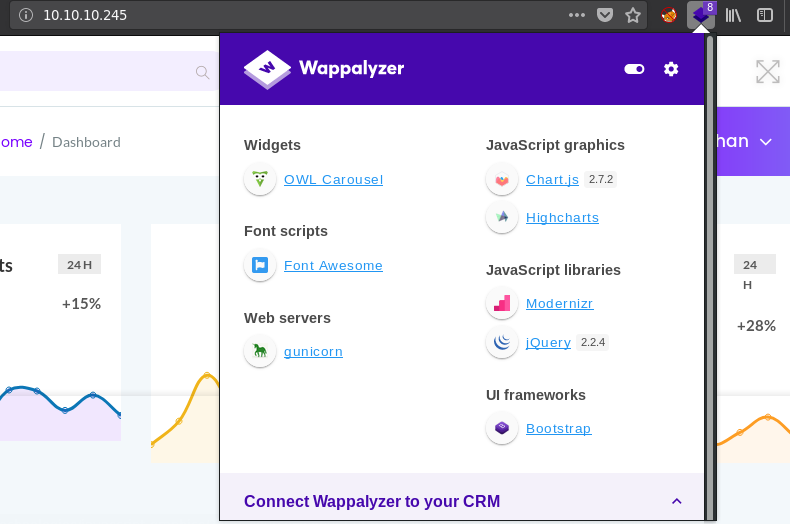790x524 pixels.
Task: Toggle the browser sidebar view
Action: pyautogui.click(x=765, y=15)
